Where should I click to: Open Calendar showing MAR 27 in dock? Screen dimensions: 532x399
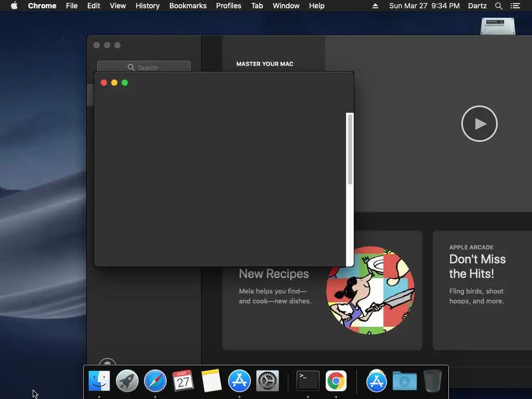[x=183, y=381]
